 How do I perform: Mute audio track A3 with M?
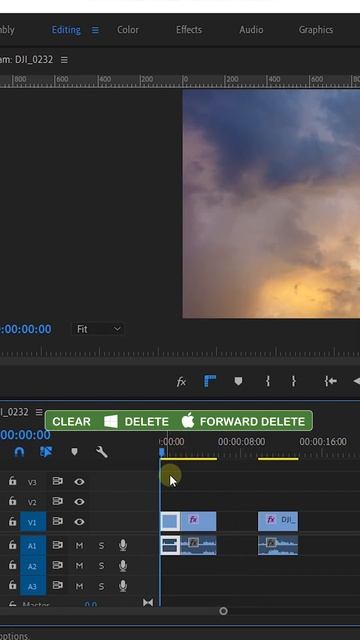click(79, 586)
